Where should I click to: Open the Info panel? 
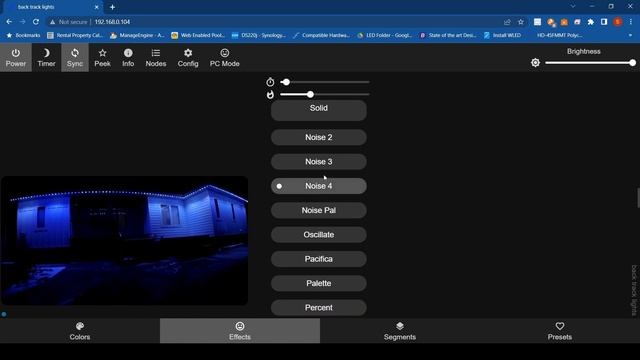(x=128, y=58)
